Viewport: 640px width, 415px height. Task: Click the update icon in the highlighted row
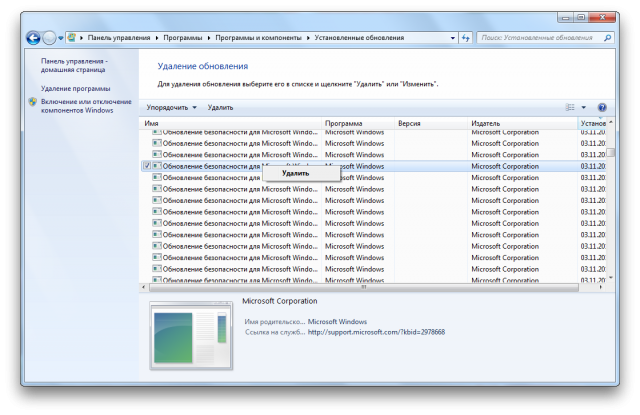(157, 166)
